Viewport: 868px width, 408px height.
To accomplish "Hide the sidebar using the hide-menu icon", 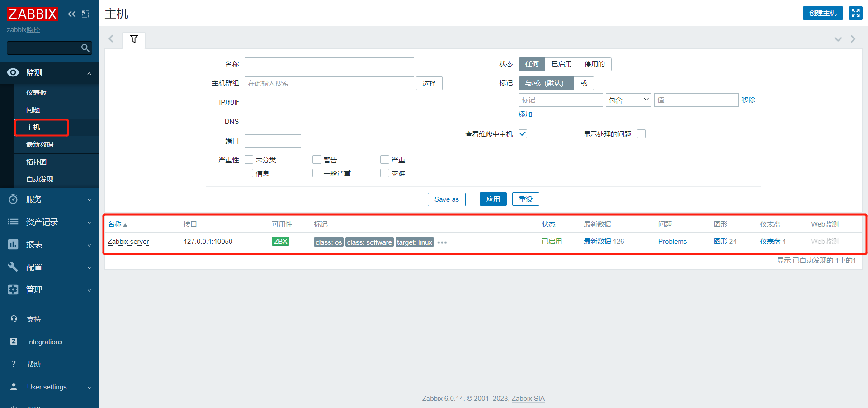I will (85, 14).
